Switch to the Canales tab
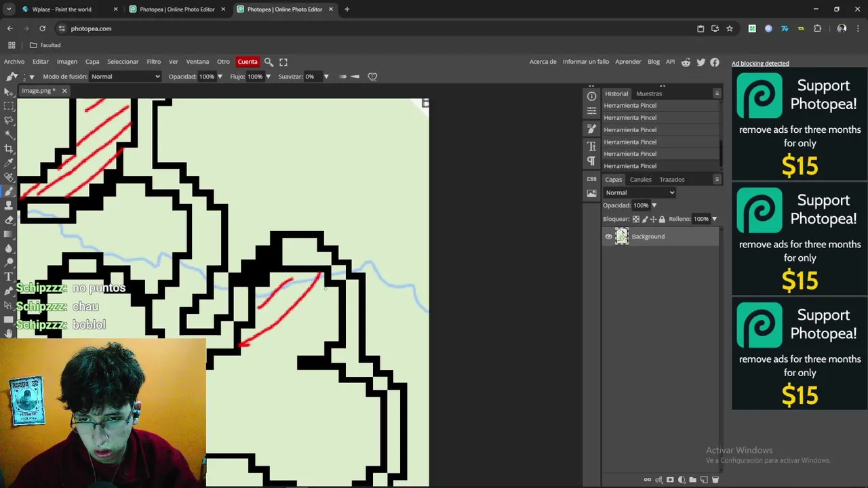This screenshot has height=488, width=868. [640, 180]
